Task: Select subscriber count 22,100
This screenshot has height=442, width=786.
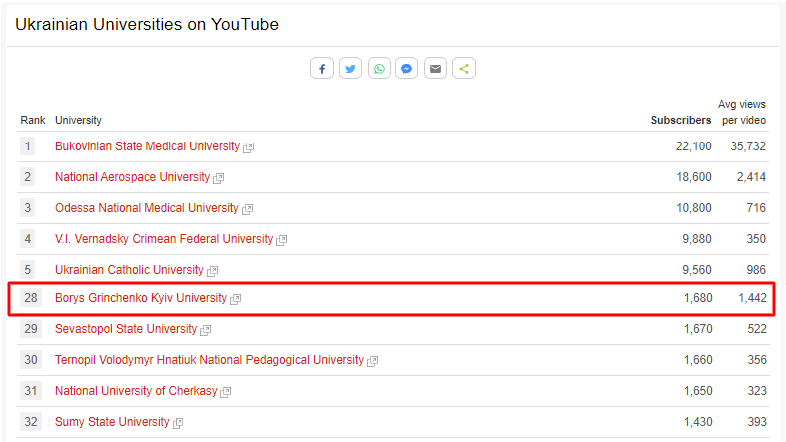Action: pyautogui.click(x=693, y=146)
